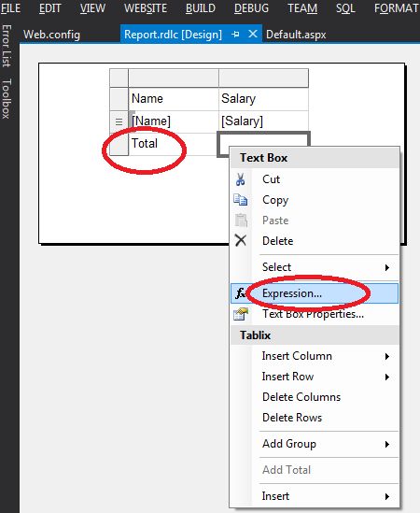Open the FORMAT menu

pos(397,8)
